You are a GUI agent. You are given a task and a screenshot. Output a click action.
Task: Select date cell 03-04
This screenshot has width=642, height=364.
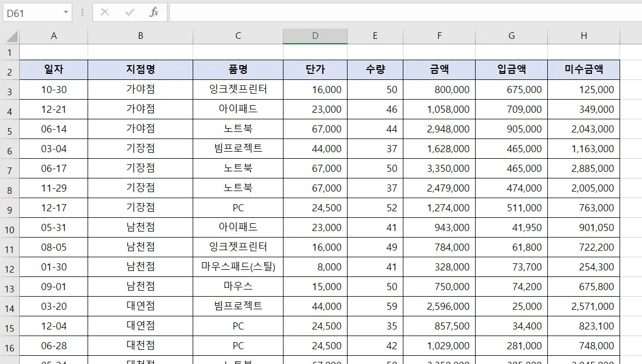(54, 149)
